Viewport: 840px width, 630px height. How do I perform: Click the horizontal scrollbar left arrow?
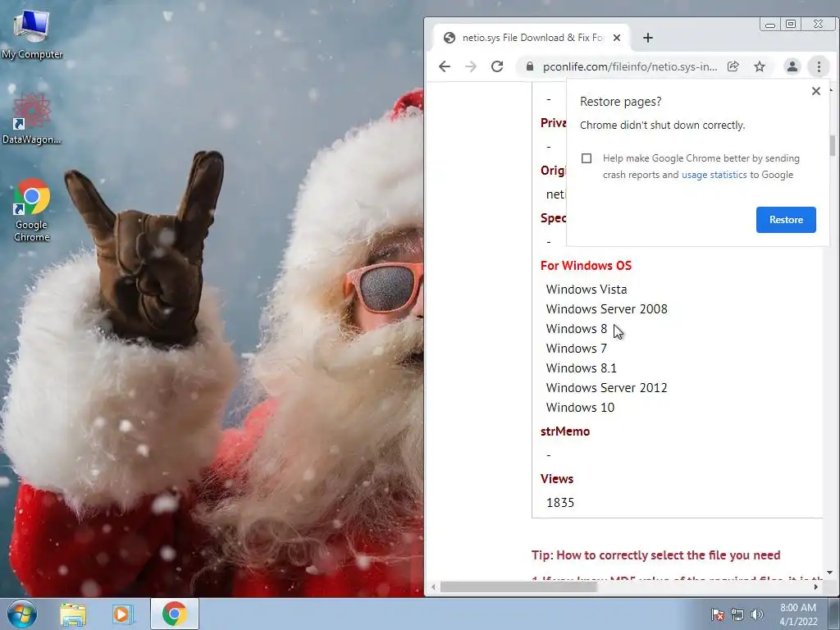point(433,587)
